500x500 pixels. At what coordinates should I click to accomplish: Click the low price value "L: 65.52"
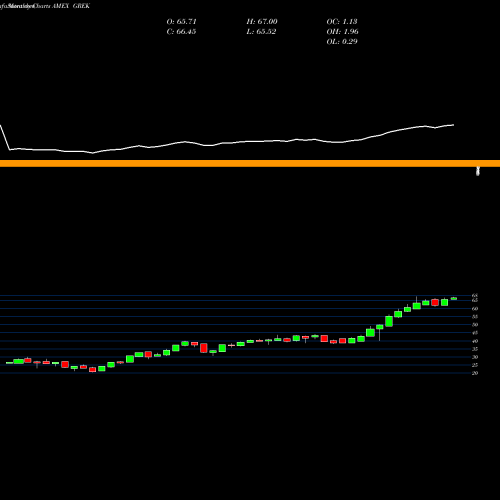[x=261, y=32]
